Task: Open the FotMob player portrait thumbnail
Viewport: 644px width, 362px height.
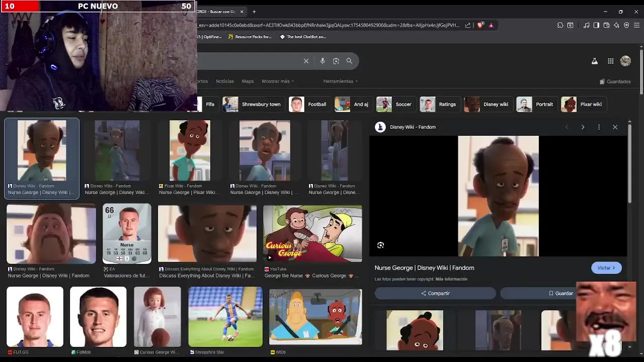Action: tap(98, 317)
